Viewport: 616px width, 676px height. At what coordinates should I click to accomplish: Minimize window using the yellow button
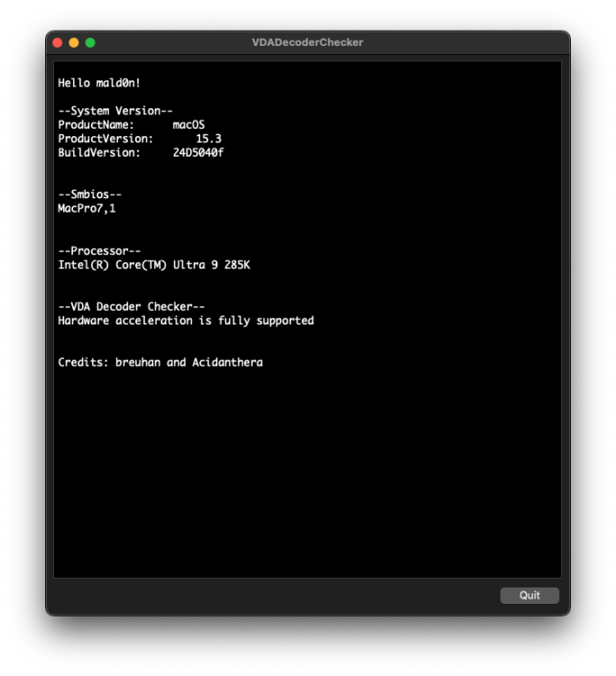tap(74, 42)
